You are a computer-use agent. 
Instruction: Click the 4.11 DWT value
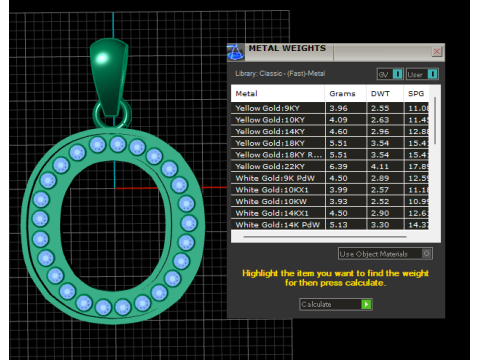tap(380, 167)
